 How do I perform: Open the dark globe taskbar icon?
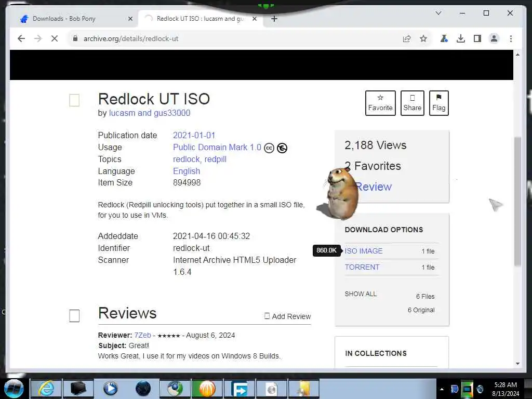[143, 389]
